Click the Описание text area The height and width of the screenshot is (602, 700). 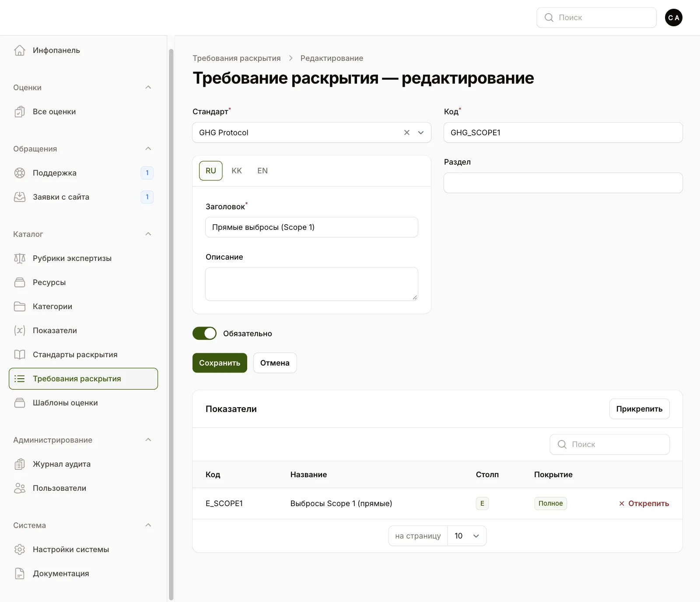[311, 284]
